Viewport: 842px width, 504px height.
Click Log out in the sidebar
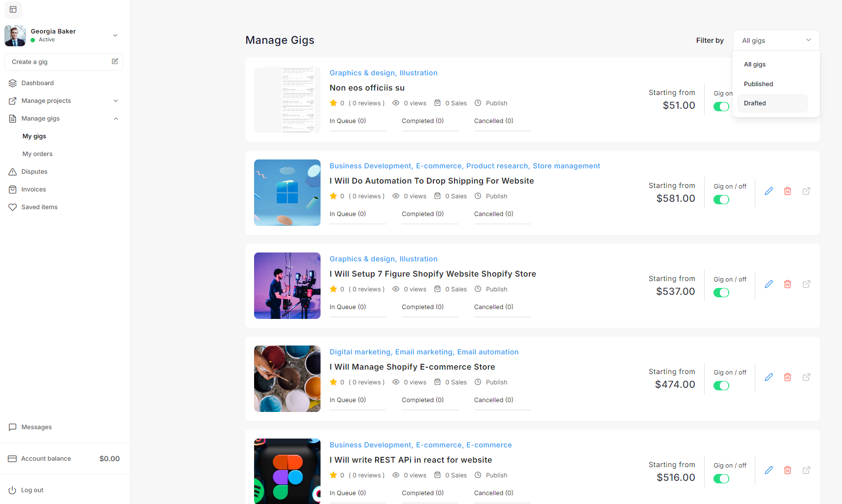coord(32,490)
